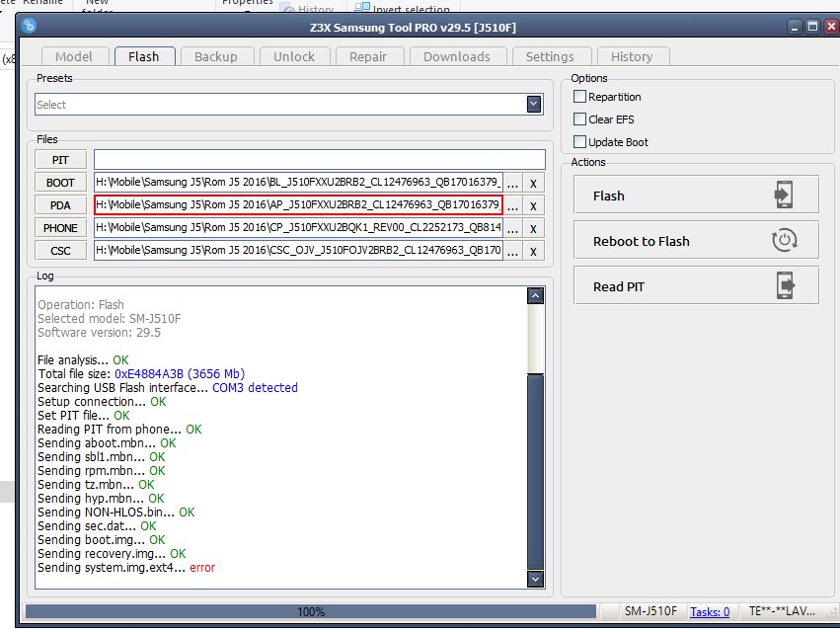840x632 pixels.
Task: Select the Flash tab
Action: point(143,57)
